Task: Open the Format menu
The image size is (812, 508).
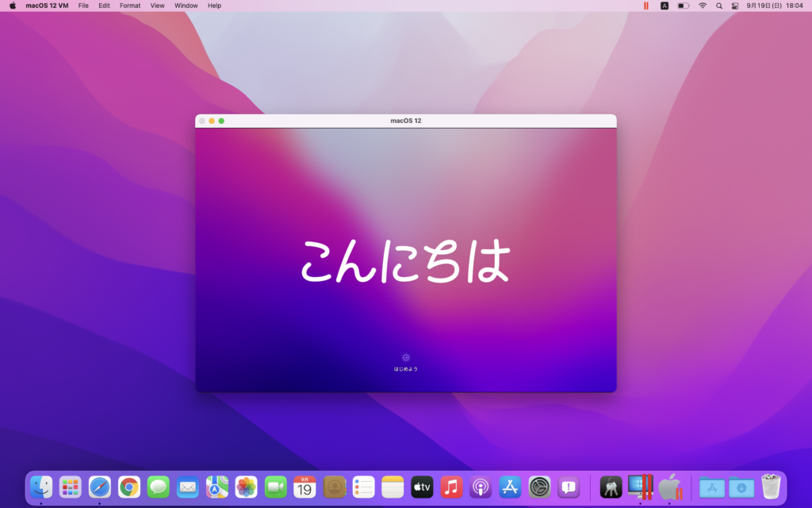Action: (x=130, y=6)
